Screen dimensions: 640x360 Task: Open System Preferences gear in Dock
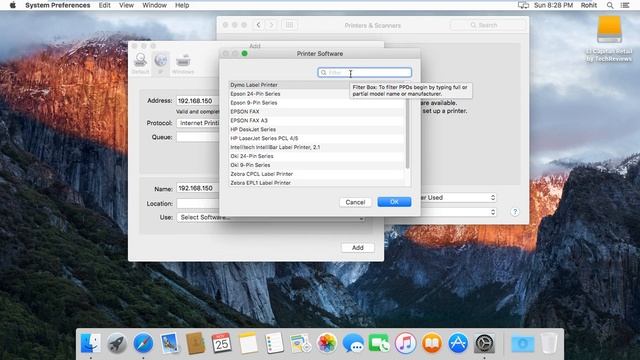[x=484, y=343]
